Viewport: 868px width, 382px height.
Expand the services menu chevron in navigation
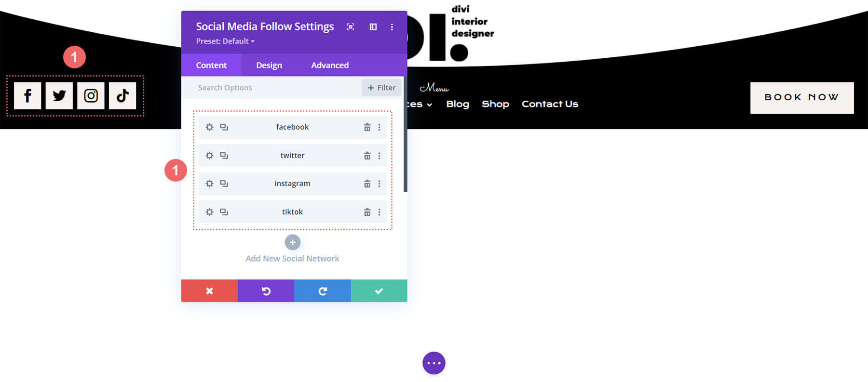[x=429, y=105]
